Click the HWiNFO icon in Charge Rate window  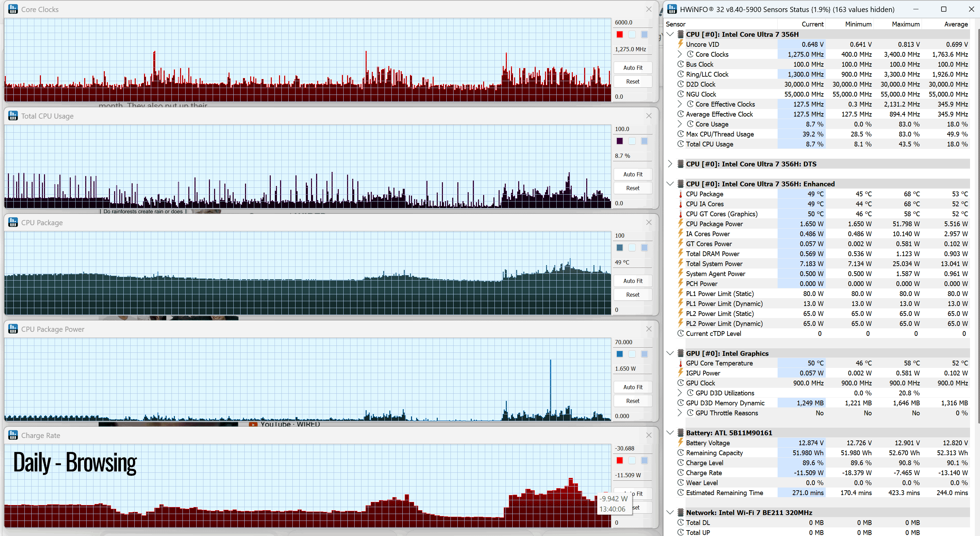[x=13, y=435]
